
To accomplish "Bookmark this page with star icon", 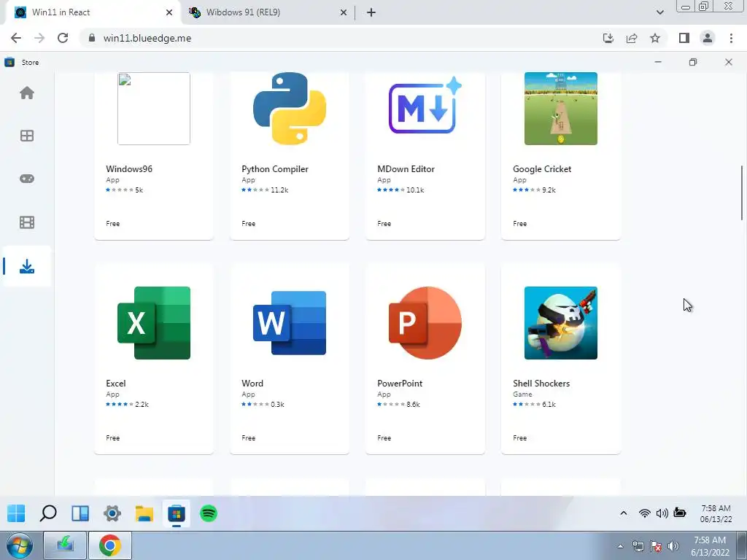I will pyautogui.click(x=655, y=38).
